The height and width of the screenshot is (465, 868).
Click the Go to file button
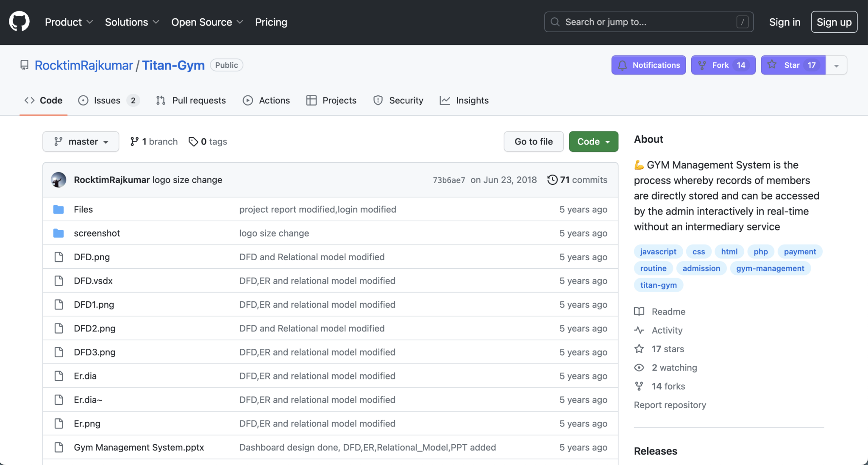533,141
